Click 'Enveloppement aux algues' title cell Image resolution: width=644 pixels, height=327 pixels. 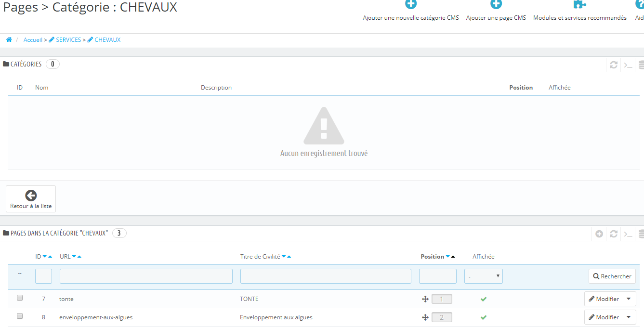click(x=276, y=317)
